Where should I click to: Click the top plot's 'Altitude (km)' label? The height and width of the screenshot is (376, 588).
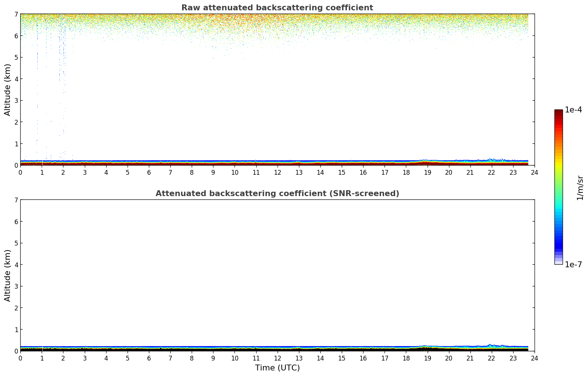tap(8, 90)
